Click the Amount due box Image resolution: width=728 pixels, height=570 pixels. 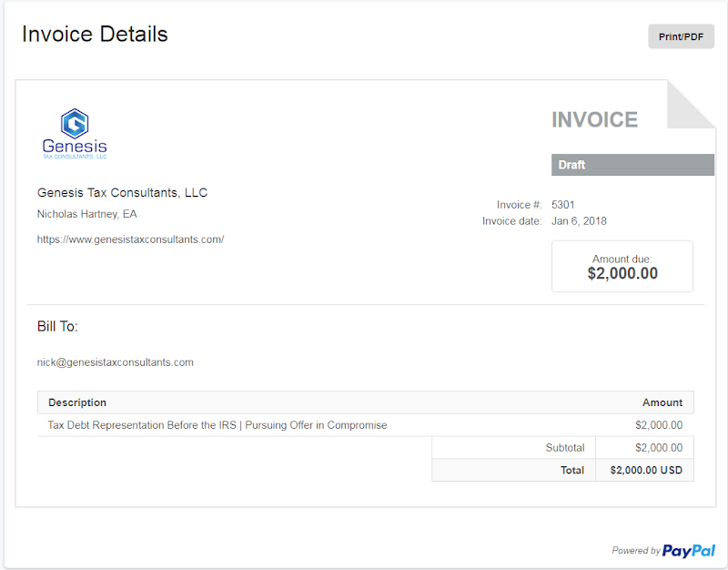pos(622,266)
